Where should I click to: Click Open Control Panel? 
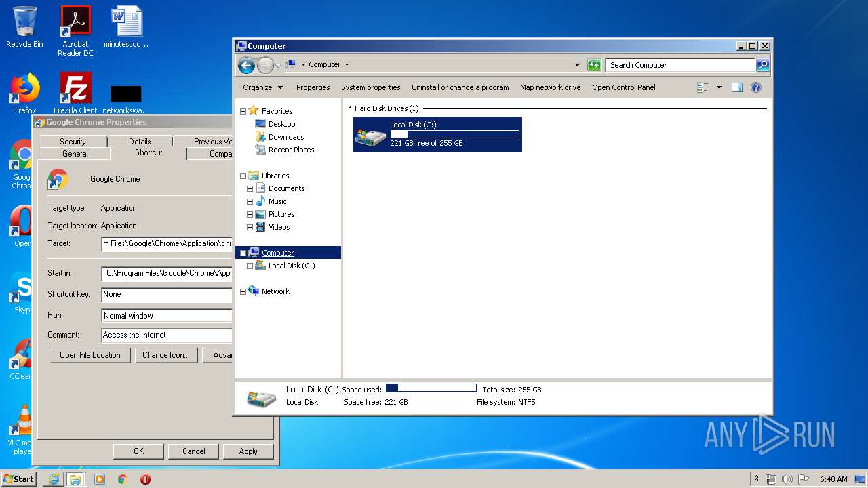[623, 87]
